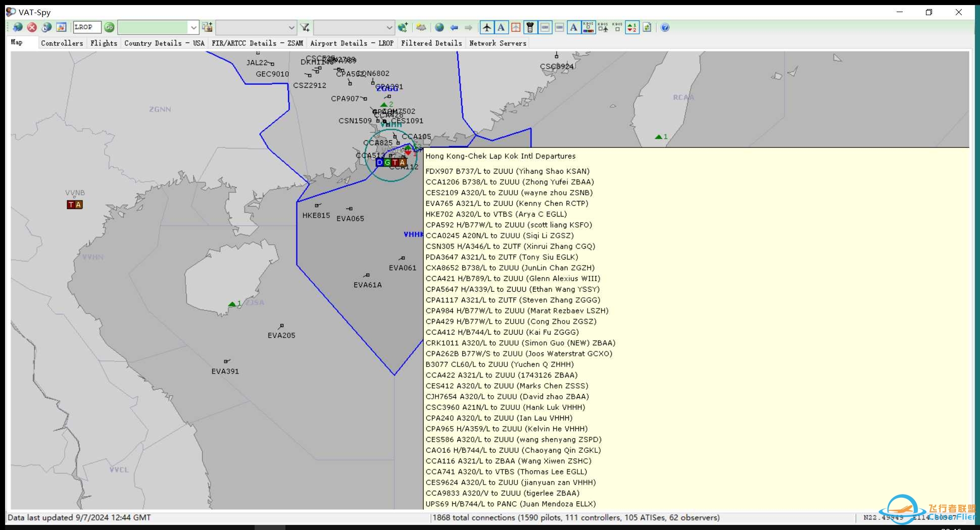Click green triangle below RCAA label

pos(658,137)
